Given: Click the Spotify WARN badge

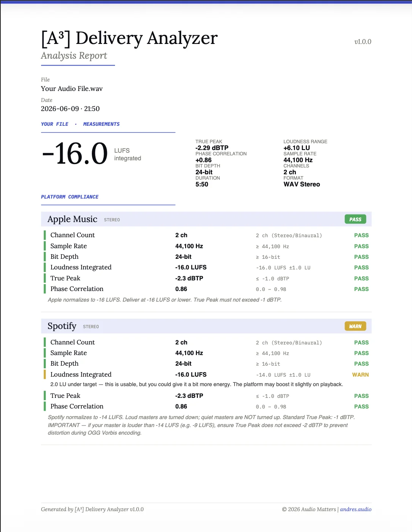Looking at the screenshot, I should 355,326.
